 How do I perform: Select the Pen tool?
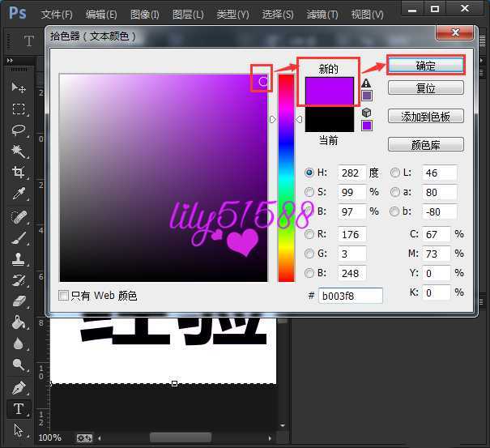(x=19, y=387)
